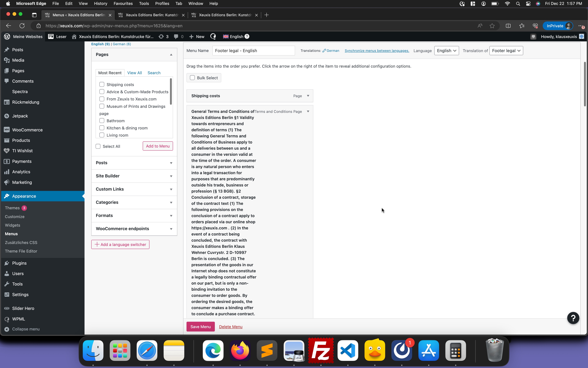Expand the Custom Links panel
Viewport: 588px width, 368px height.
coord(171,189)
